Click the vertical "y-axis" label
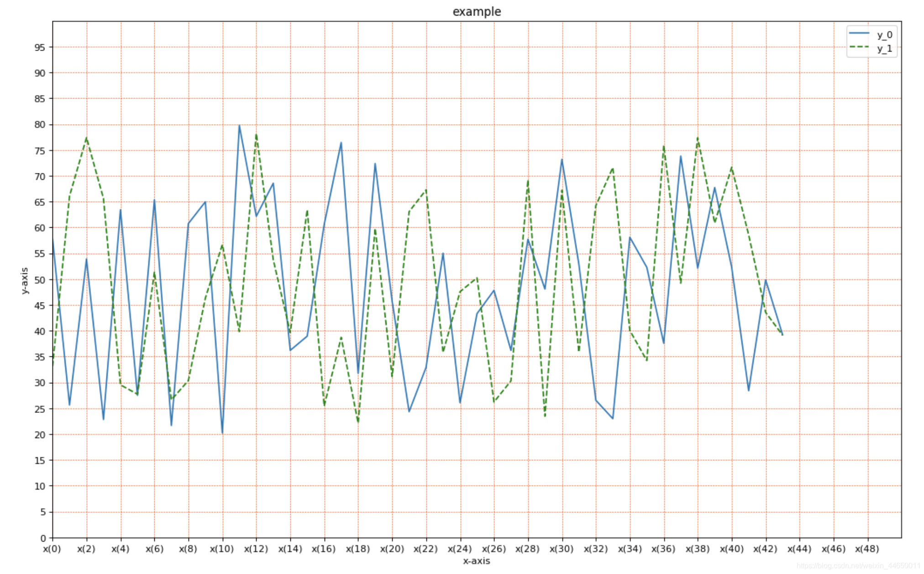 pos(24,281)
